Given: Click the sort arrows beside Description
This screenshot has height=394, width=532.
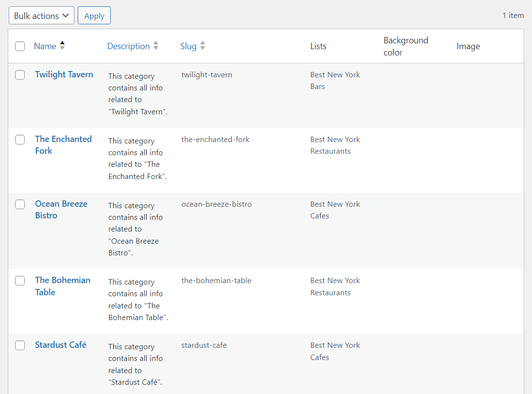Looking at the screenshot, I should pos(156,46).
